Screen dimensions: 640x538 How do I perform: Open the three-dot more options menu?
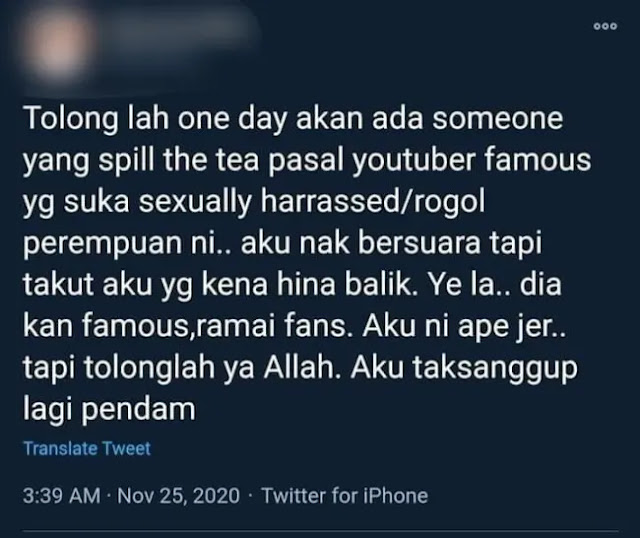click(x=605, y=26)
